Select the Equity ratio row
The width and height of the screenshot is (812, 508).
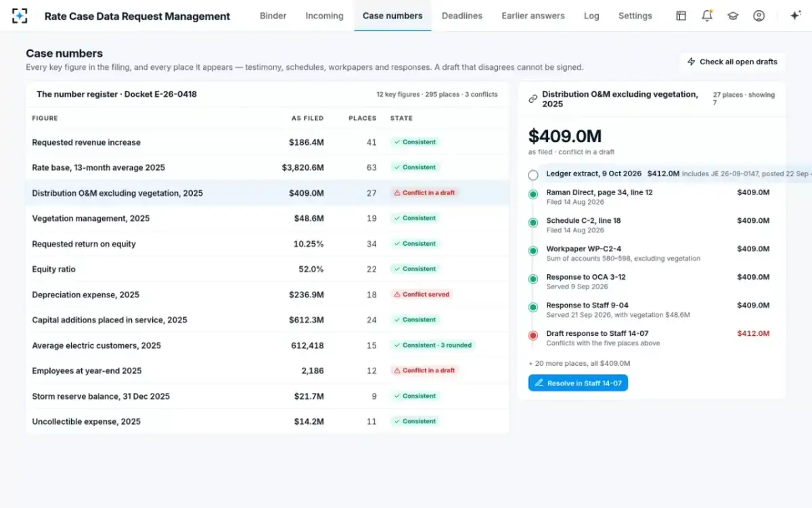(x=267, y=269)
